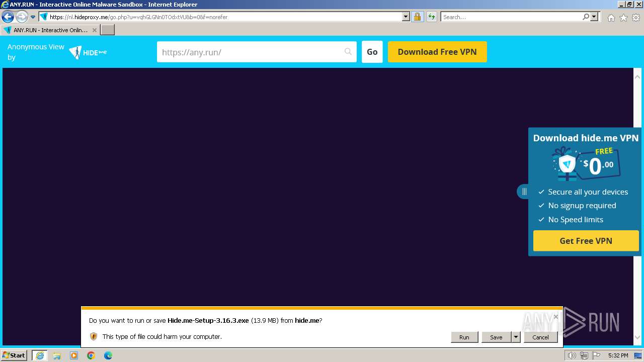The height and width of the screenshot is (362, 644).
Task: Select the ANY.RUN browser tab
Action: [50, 30]
